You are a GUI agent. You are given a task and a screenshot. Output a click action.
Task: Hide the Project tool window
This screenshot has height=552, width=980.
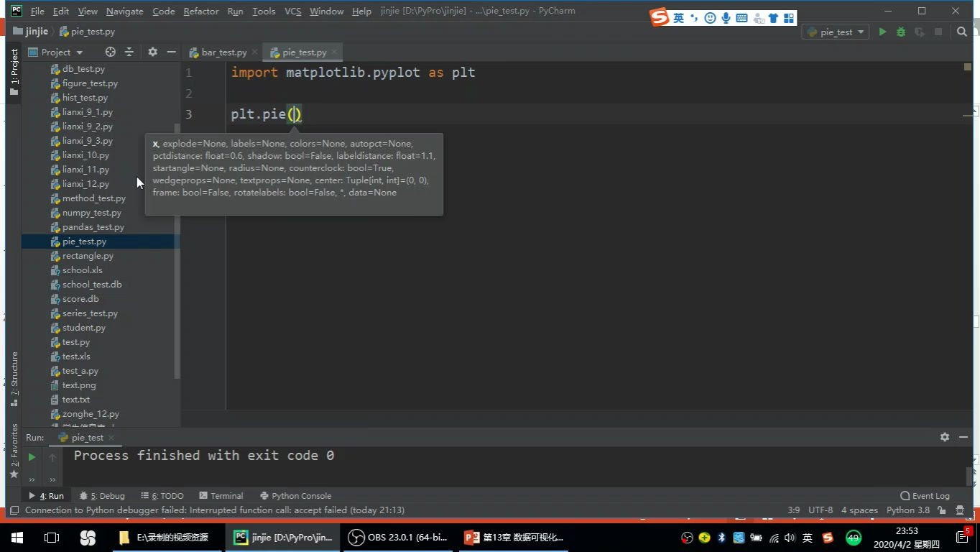(171, 52)
